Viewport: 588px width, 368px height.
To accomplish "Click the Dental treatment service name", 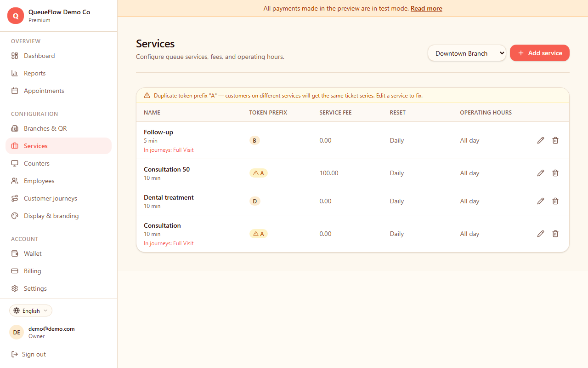I will pyautogui.click(x=169, y=197).
